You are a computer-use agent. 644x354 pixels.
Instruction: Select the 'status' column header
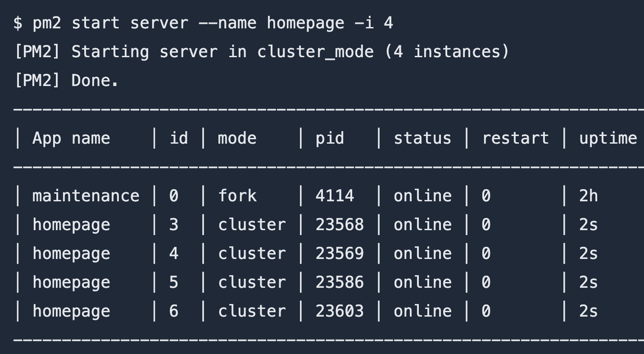click(x=422, y=138)
